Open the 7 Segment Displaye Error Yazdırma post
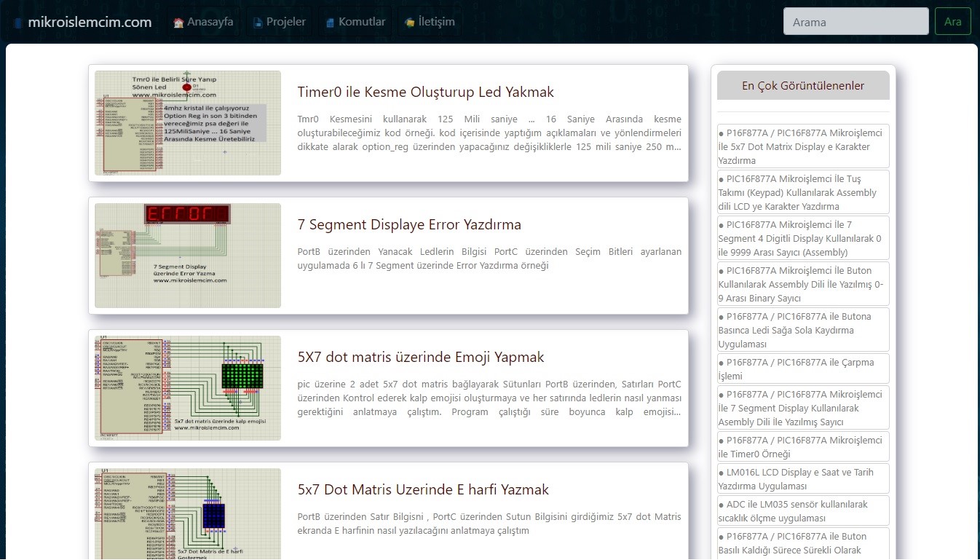The height and width of the screenshot is (560, 980). tap(409, 225)
